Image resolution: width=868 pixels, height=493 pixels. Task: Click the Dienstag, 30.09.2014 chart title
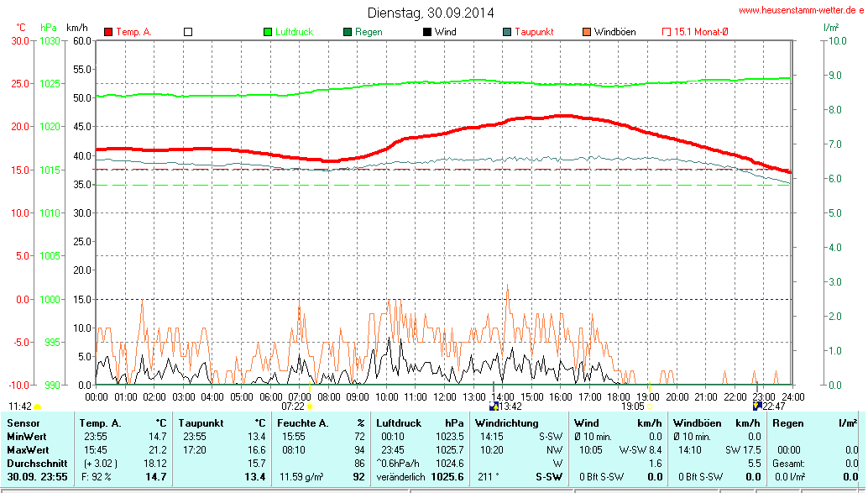431,13
